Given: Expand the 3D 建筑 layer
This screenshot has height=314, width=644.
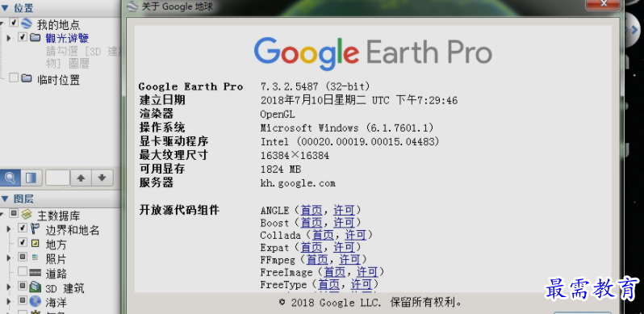Looking at the screenshot, I should (x=9, y=287).
